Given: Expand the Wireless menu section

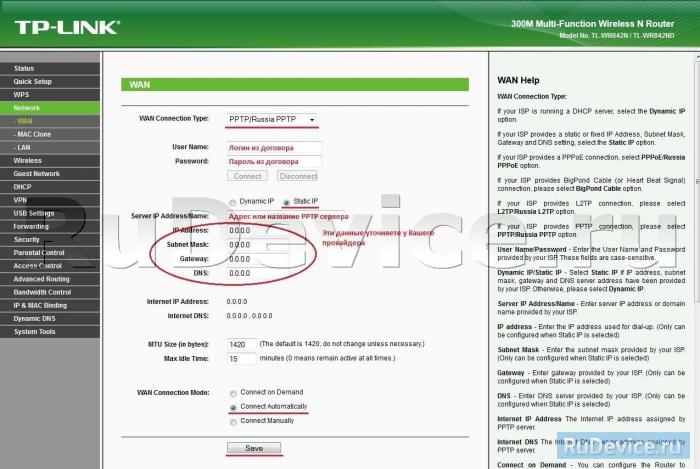Looking at the screenshot, I should pos(28,160).
